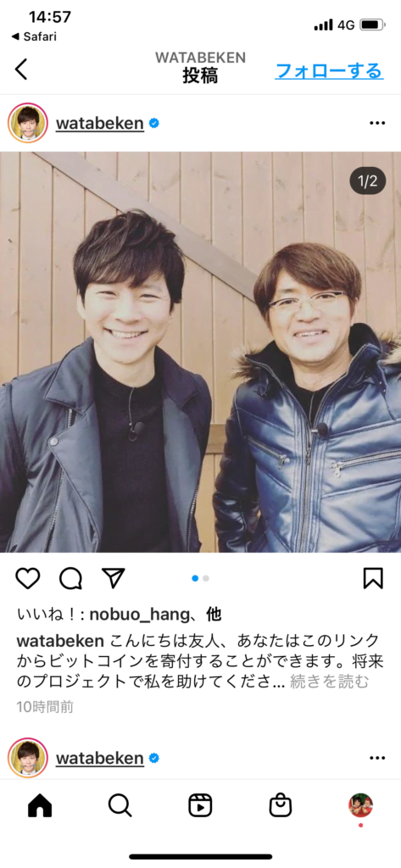Return to Safari via status bar

tap(34, 36)
